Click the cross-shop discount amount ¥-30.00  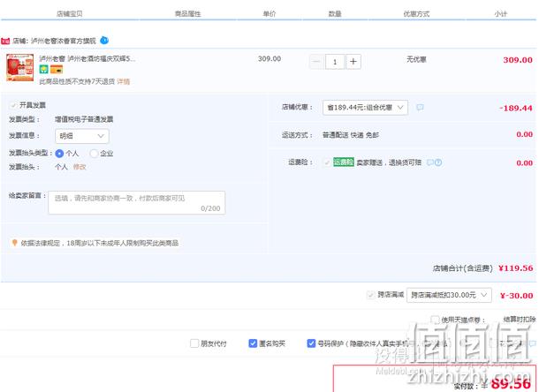517,296
